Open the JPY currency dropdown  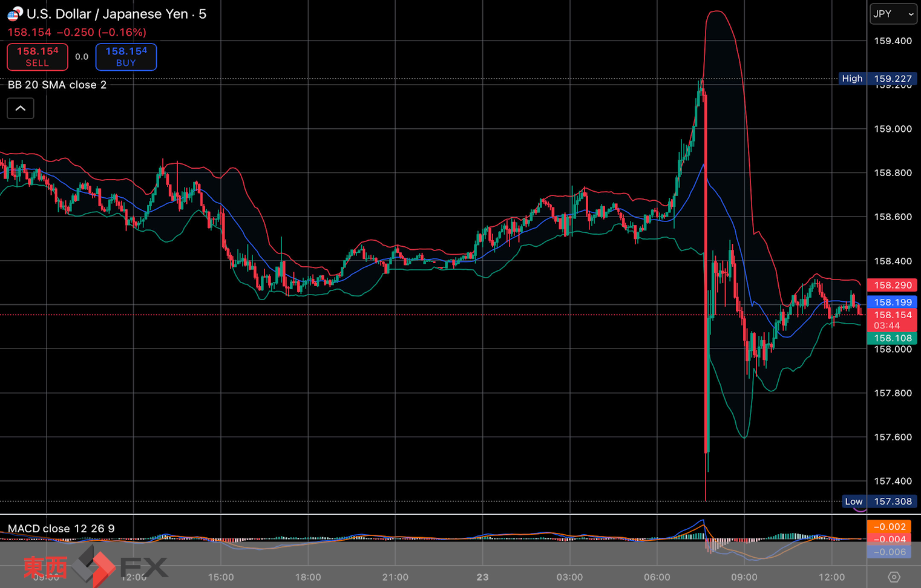pos(893,14)
